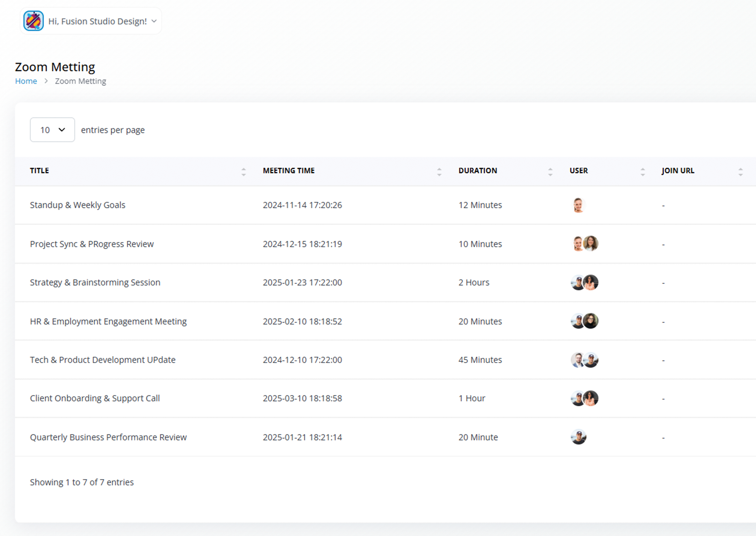This screenshot has height=536, width=756.
Task: Select the Client Onboarding & Support Call title
Action: click(x=95, y=398)
